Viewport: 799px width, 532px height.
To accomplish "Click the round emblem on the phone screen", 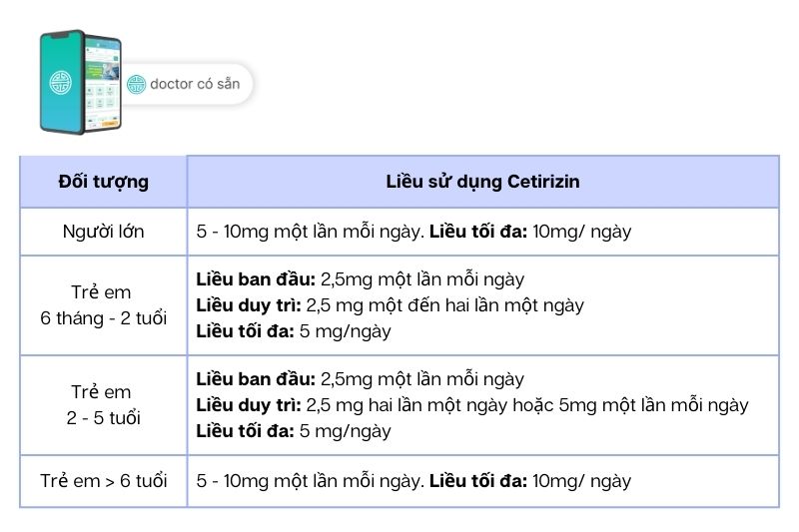I will [x=62, y=85].
